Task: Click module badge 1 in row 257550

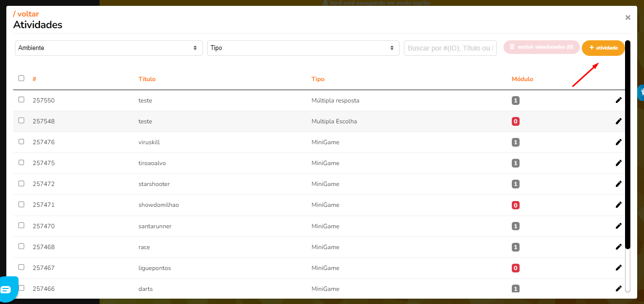Action: point(516,101)
